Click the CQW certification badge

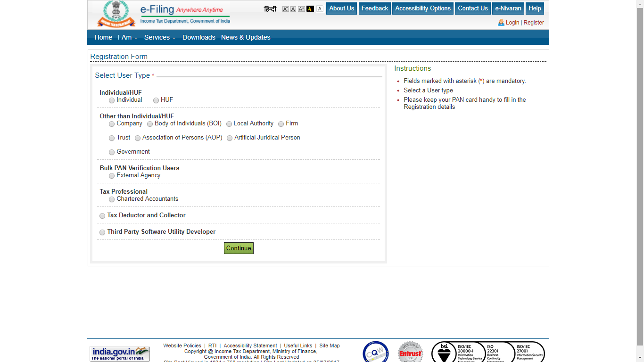pos(375,352)
